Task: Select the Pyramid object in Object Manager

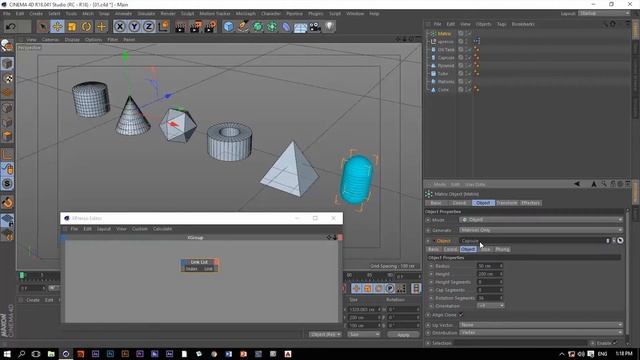Action: (446, 65)
